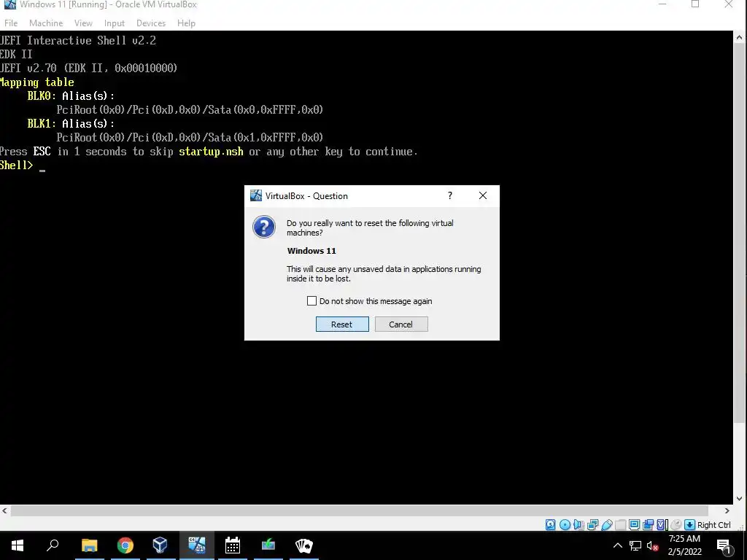Viewport: 747px width, 560px height.
Task: Open Google Chrome from the taskbar
Action: [125, 545]
